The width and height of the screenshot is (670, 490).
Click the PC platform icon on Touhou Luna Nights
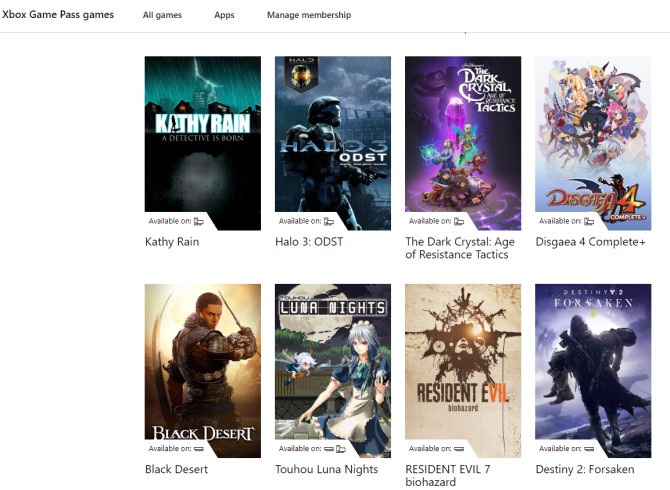tap(341, 449)
